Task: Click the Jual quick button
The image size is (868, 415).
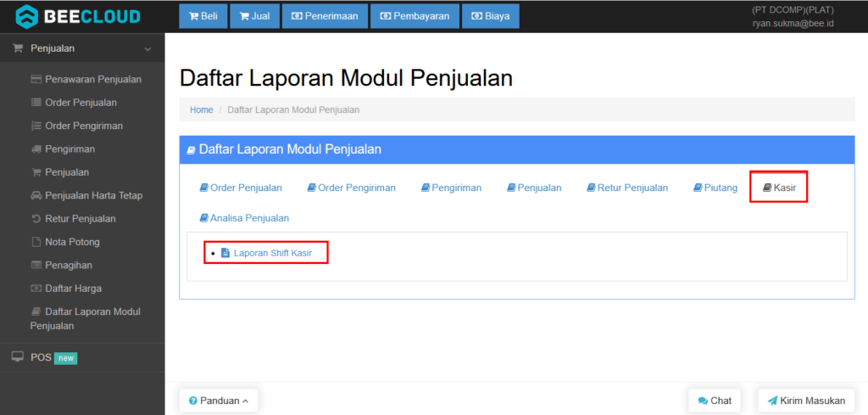Action: point(254,16)
